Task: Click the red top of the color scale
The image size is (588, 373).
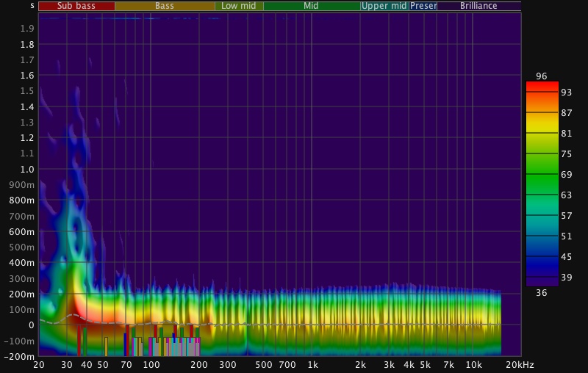Action: pyautogui.click(x=542, y=87)
